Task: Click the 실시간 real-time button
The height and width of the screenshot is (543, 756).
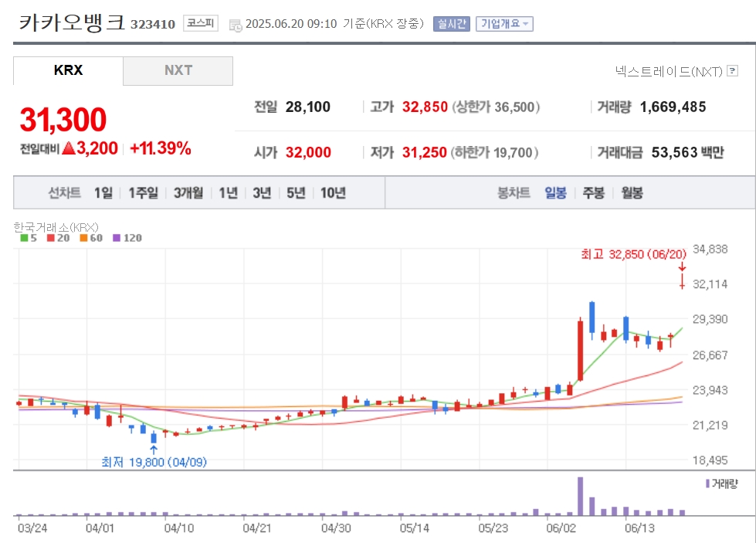Action: click(x=451, y=24)
